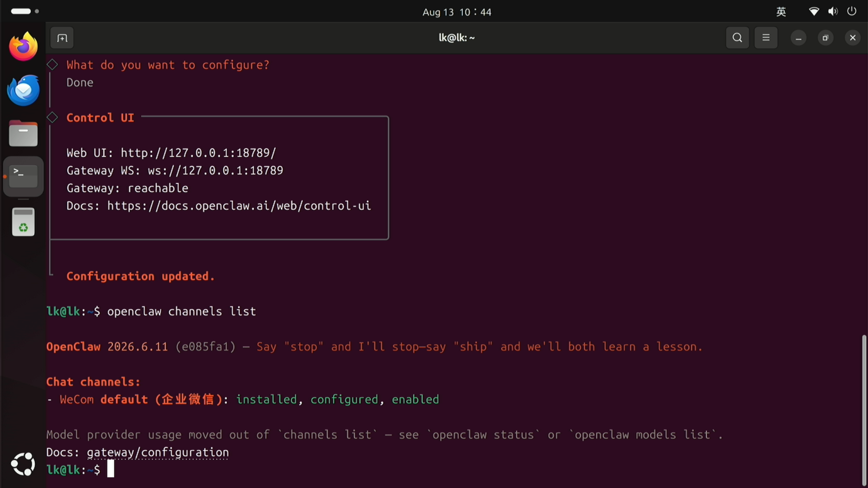Open the docs.openclaw.ai control-ui link

tap(239, 206)
